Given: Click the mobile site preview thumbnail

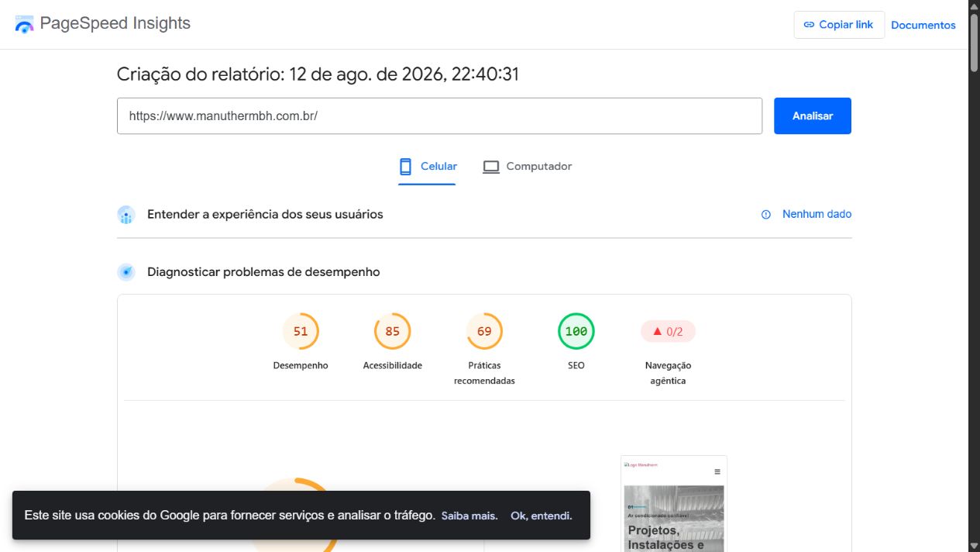Looking at the screenshot, I should click(x=674, y=504).
